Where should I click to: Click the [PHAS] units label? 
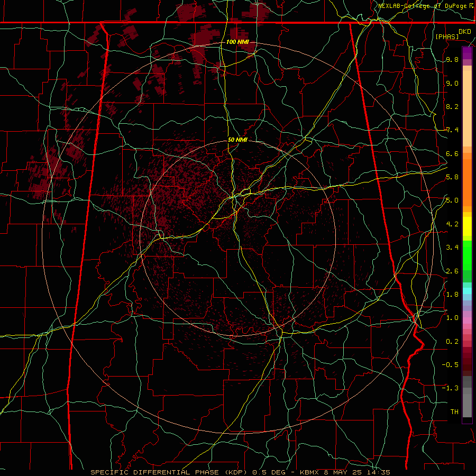pos(447,36)
